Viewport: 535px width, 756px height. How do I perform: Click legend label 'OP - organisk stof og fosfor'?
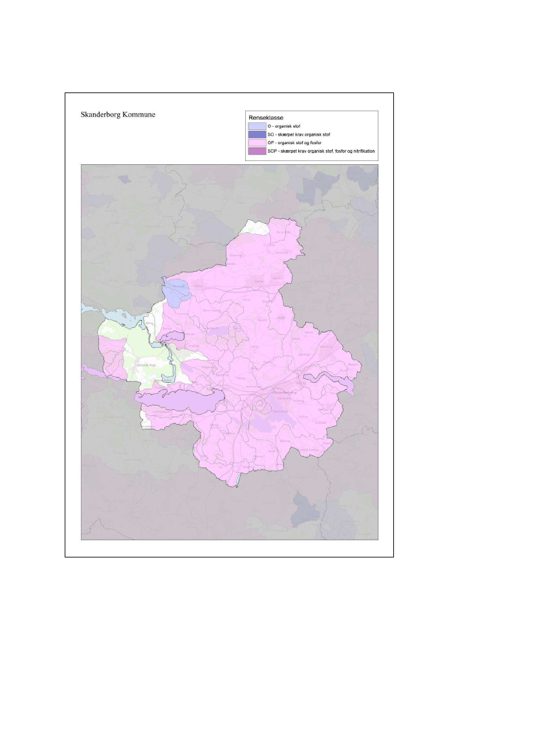(x=295, y=143)
